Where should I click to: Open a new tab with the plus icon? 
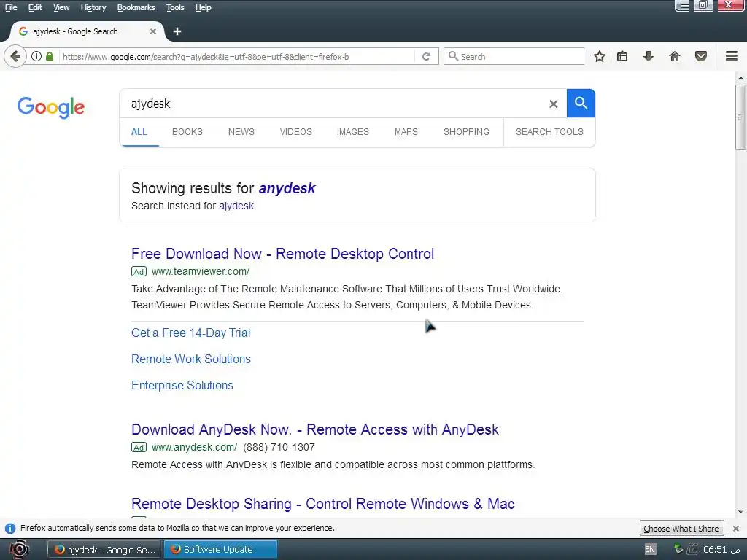click(177, 31)
